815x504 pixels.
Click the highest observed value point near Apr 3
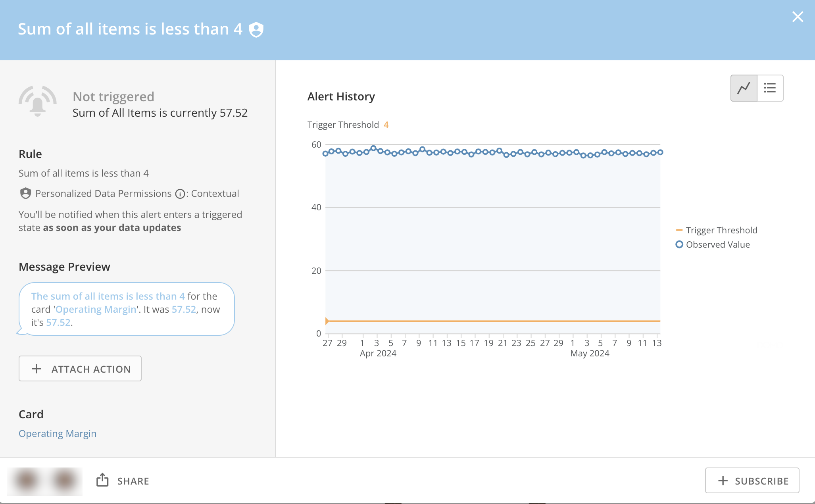point(373,148)
